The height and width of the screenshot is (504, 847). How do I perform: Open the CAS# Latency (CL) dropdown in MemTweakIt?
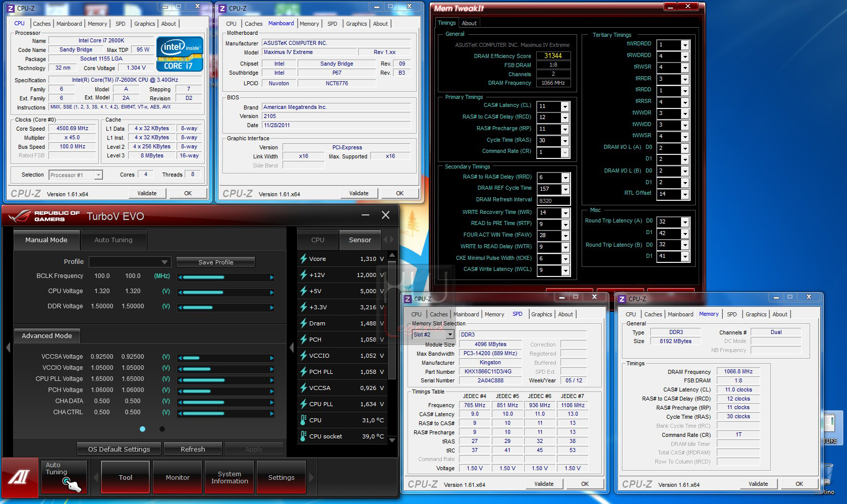(x=565, y=106)
